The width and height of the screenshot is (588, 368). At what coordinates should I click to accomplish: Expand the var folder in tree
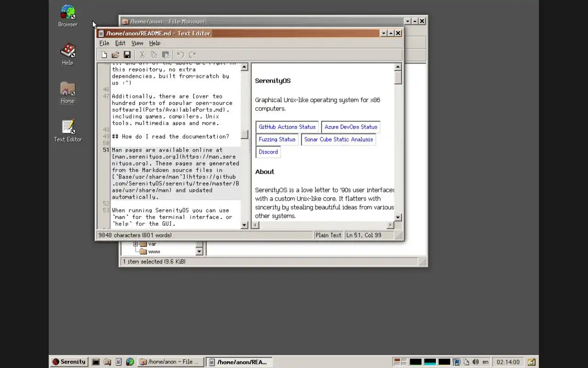pos(136,244)
